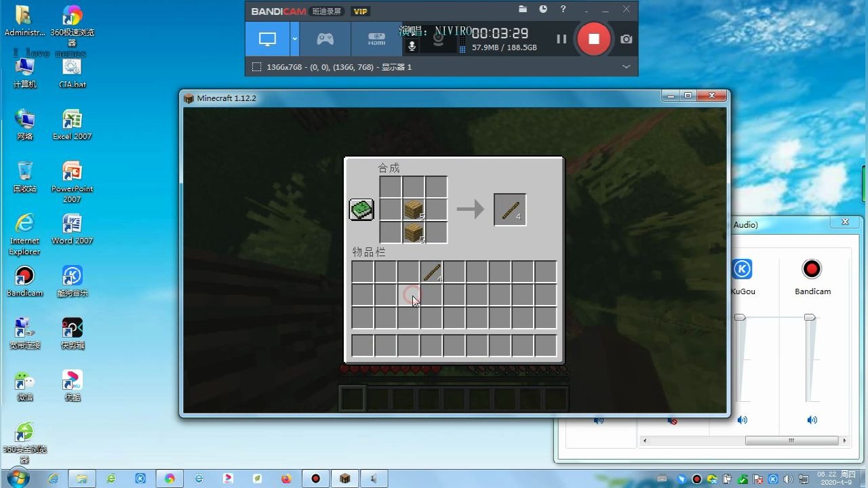
Task: Pause the Bandicam recording
Action: (561, 39)
